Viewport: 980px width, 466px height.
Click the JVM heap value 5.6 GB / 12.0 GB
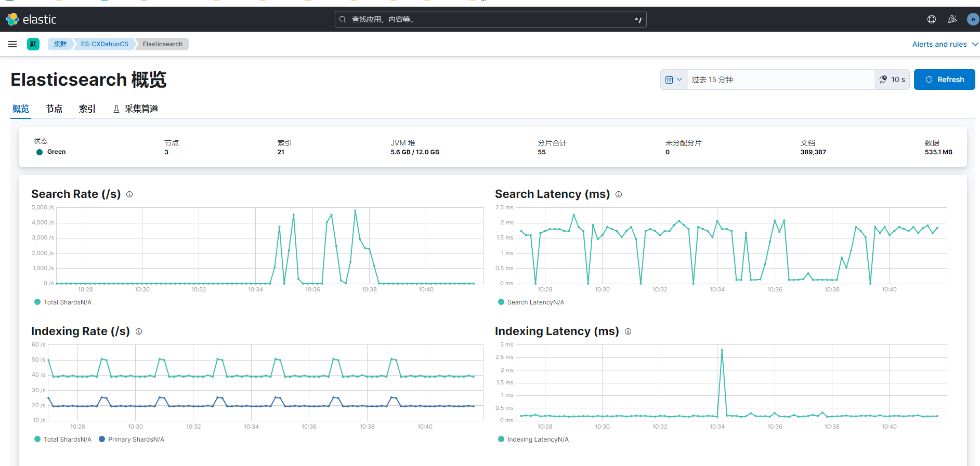pos(415,152)
